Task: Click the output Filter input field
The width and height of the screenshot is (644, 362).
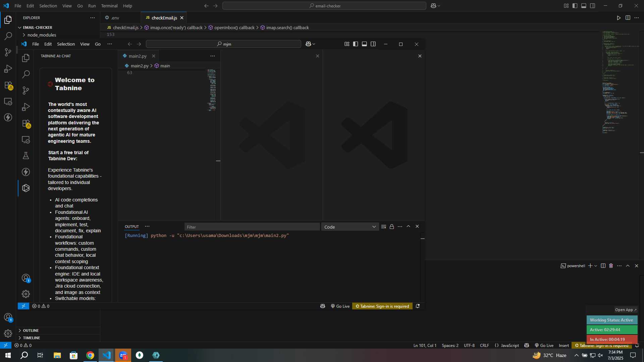Action: click(x=252, y=227)
